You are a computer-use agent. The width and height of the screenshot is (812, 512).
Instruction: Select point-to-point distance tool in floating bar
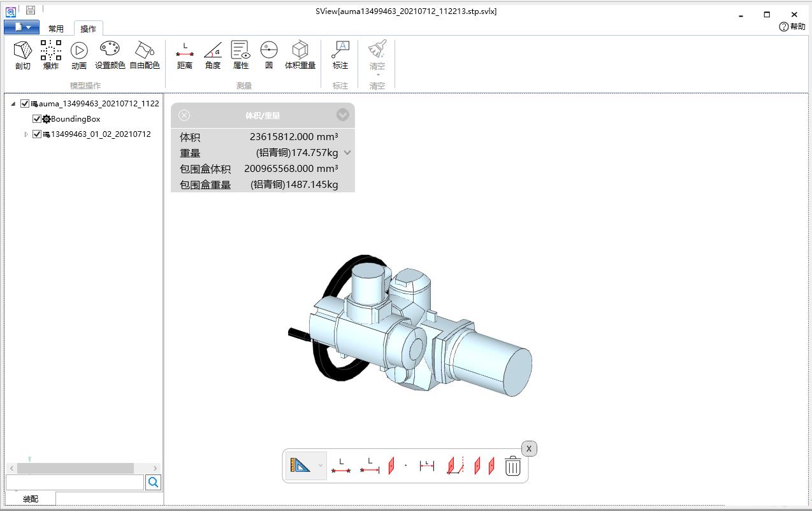[341, 466]
